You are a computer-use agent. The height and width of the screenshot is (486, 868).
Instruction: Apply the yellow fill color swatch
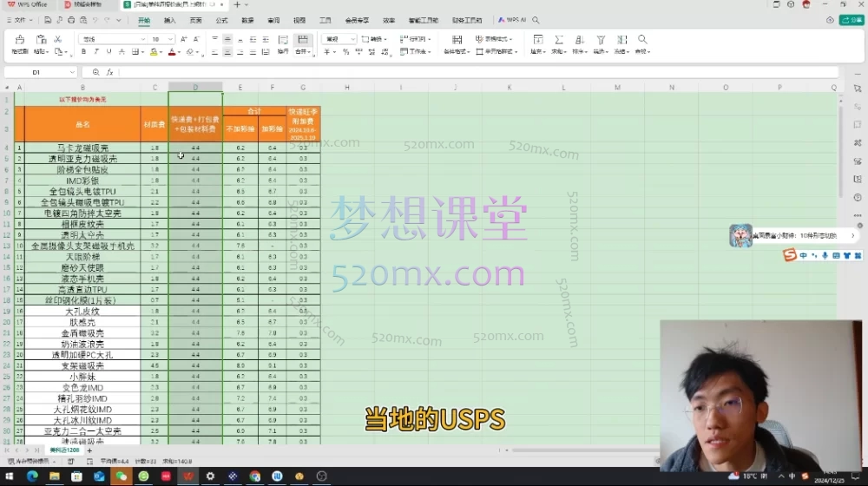(x=154, y=51)
